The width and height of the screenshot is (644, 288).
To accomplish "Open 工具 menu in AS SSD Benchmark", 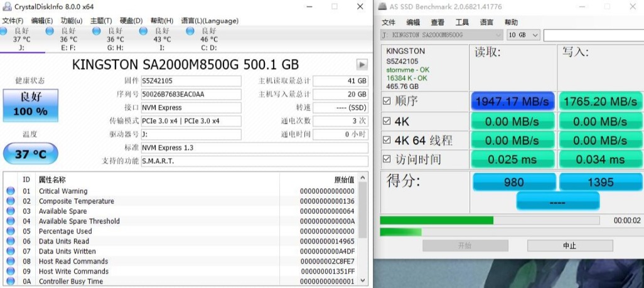I will point(462,22).
